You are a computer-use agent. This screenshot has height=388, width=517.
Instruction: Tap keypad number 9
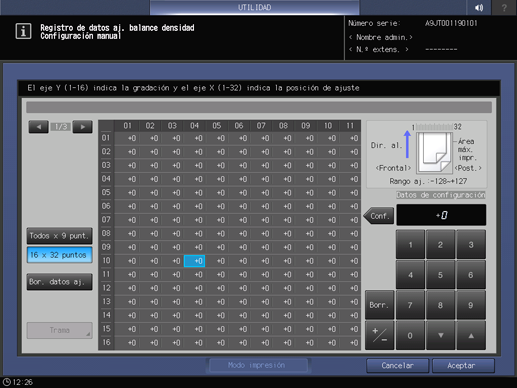click(x=471, y=305)
